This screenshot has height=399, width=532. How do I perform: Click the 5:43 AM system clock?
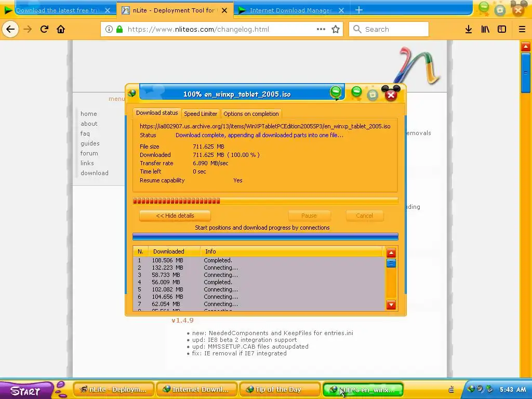[x=512, y=390]
